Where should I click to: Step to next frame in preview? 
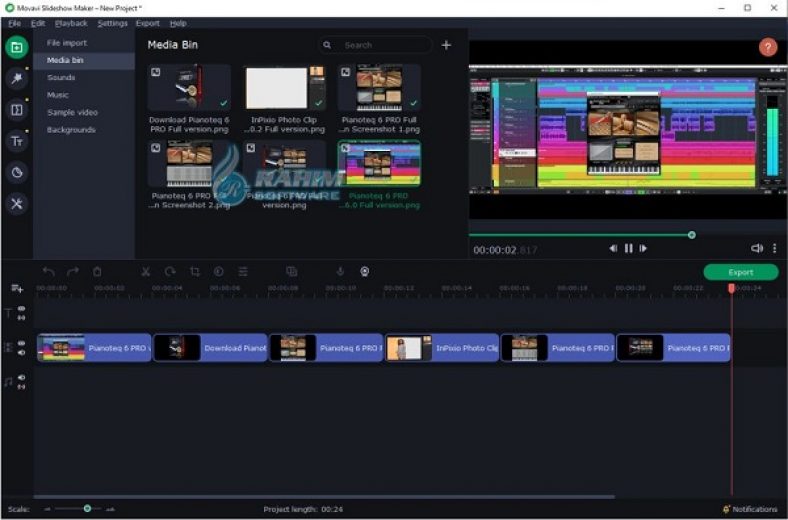[x=643, y=248]
